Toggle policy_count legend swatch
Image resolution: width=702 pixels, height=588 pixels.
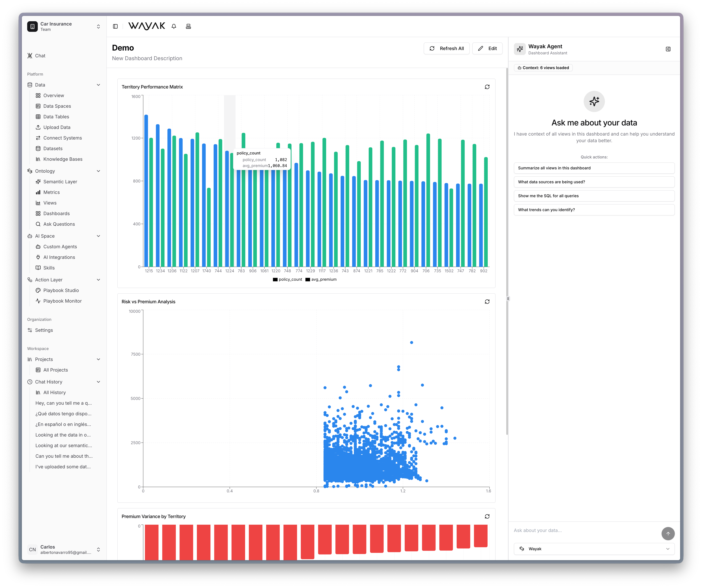(275, 280)
